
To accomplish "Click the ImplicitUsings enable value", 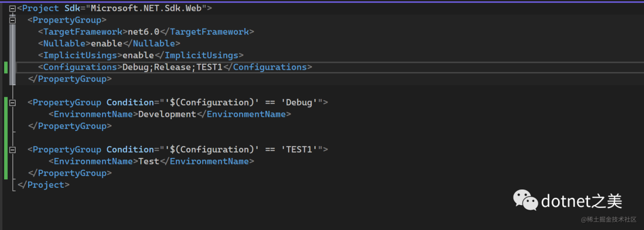I will [x=138, y=55].
